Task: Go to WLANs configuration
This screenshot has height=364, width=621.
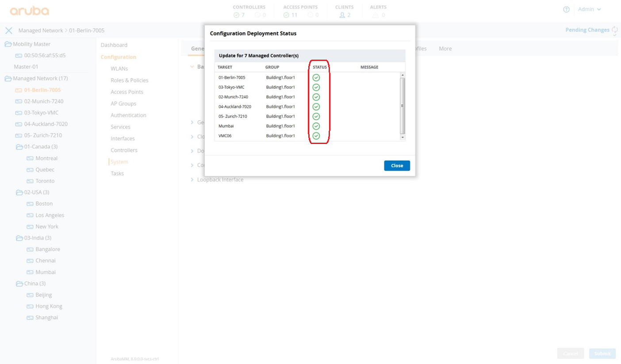Action: [x=119, y=68]
